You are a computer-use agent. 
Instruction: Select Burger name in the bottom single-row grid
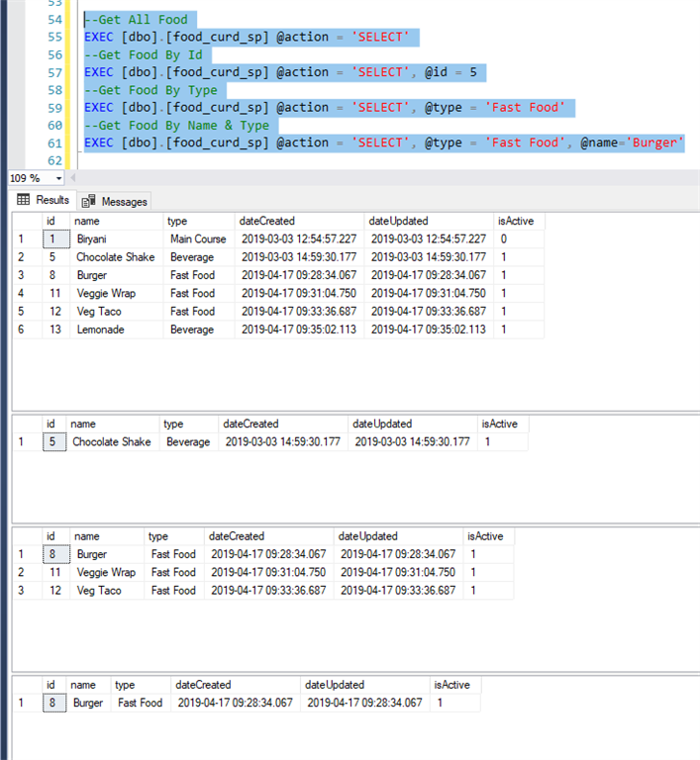(88, 703)
